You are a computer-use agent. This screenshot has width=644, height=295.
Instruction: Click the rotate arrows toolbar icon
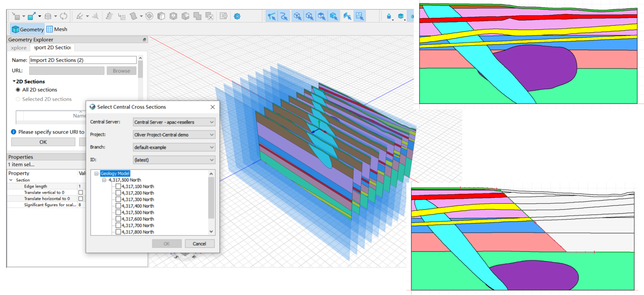point(64,16)
